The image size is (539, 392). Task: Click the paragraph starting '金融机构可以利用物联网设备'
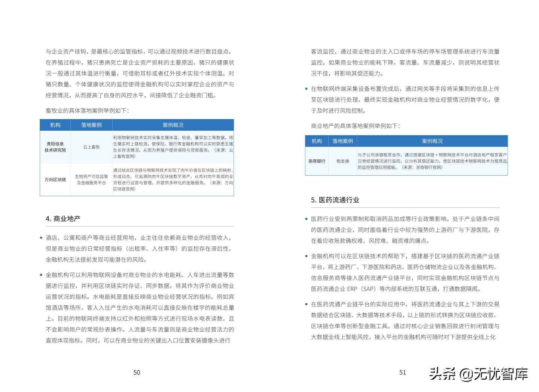pos(140,308)
